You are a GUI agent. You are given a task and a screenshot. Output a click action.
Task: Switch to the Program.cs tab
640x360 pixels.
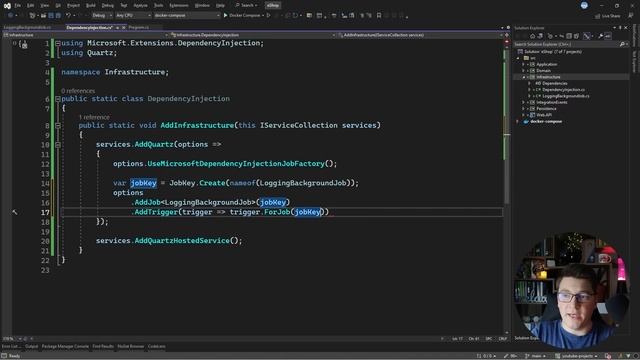[139, 27]
